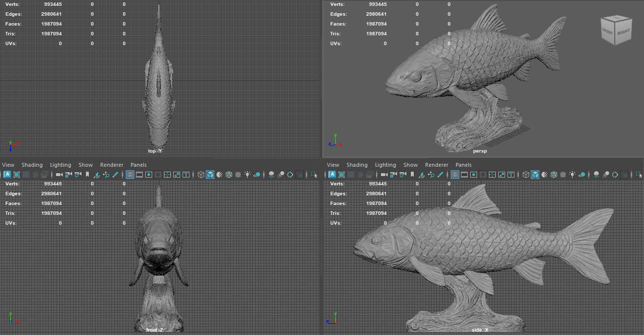Enable Use All Lights in front panel
Image resolution: width=644 pixels, height=335 pixels.
247,174
